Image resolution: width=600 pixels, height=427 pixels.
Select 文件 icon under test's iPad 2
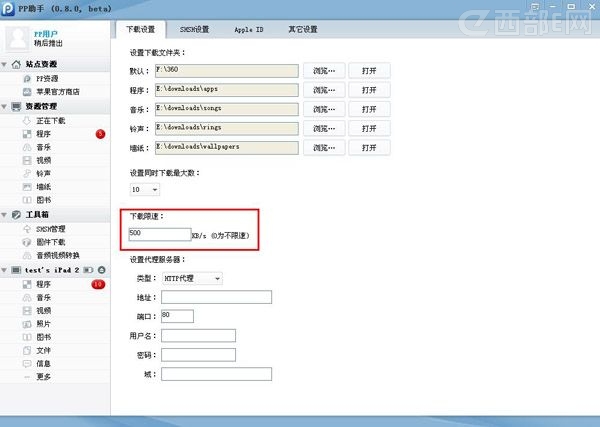[x=27, y=350]
